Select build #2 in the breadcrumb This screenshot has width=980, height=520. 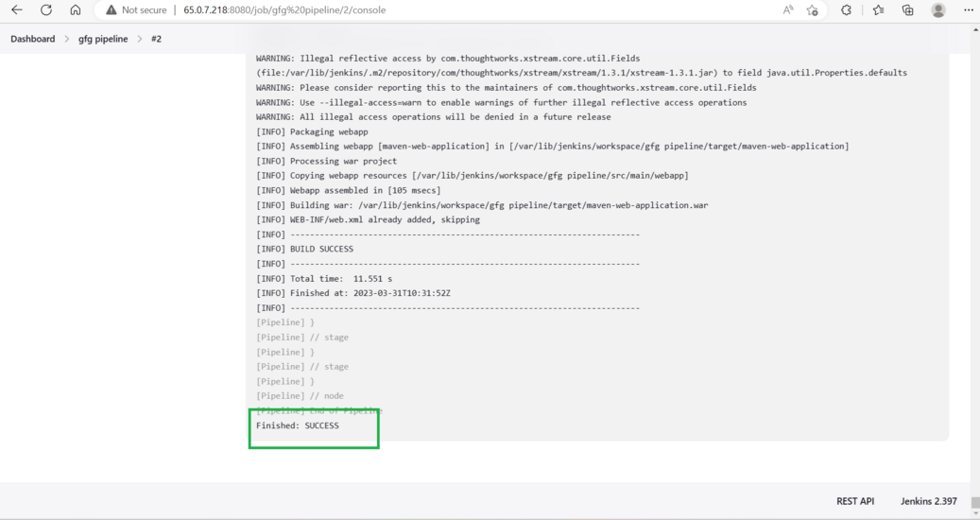[x=156, y=39]
